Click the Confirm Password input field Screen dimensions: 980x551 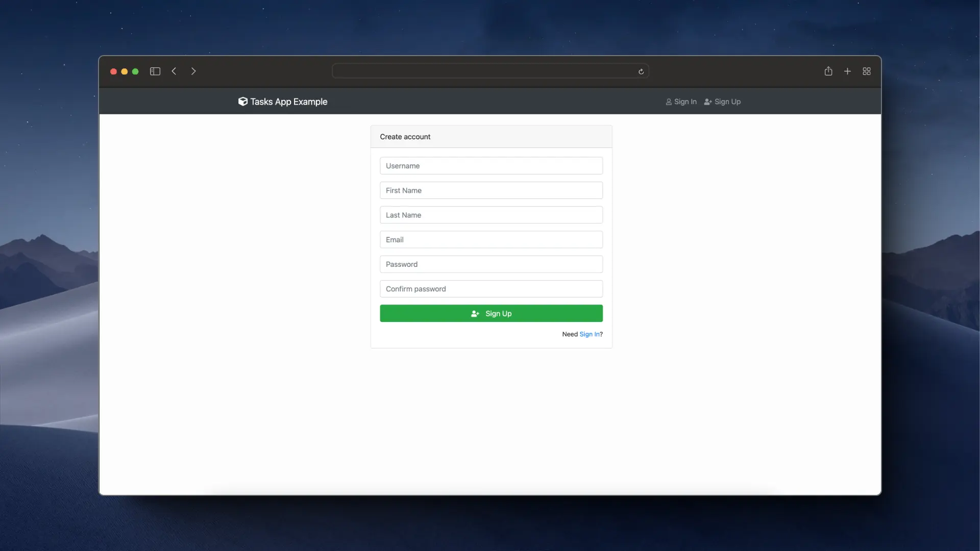[x=490, y=288]
